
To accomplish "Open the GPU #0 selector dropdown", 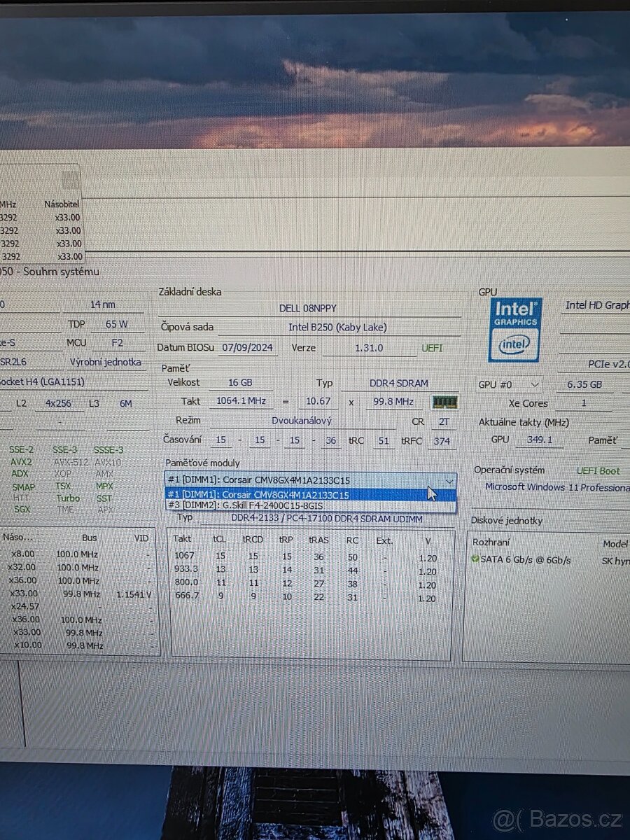I will [x=510, y=384].
